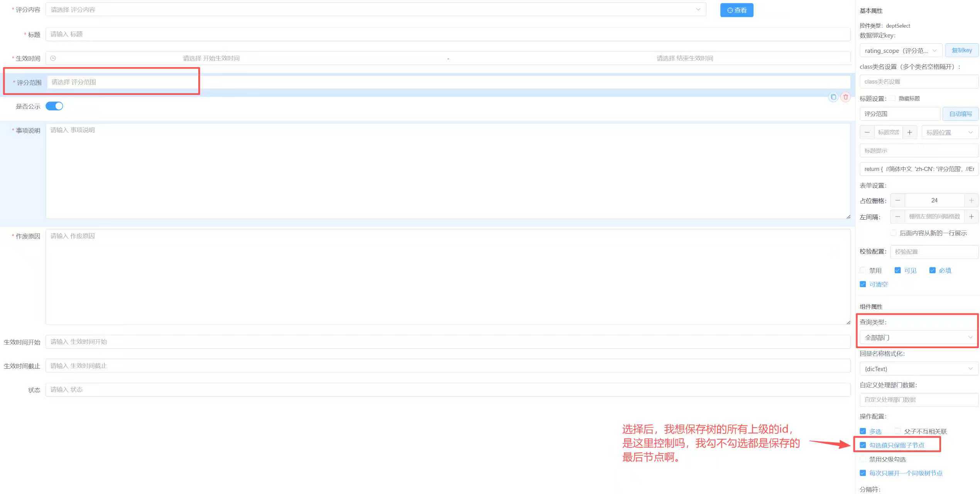Open the 标题位置 dropdown
The height and width of the screenshot is (494, 980).
pos(949,132)
